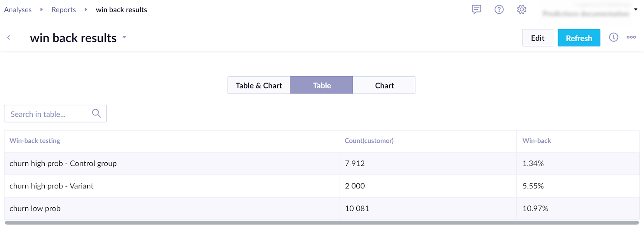Click the Refresh button

pos(579,38)
